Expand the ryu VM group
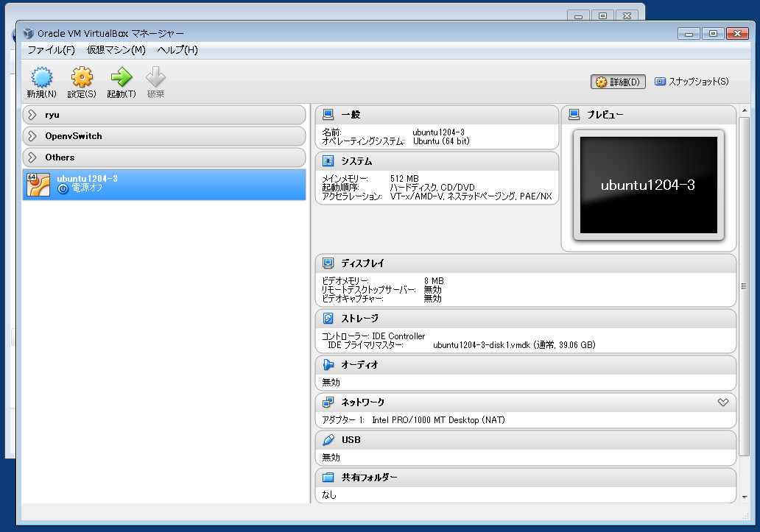Image resolution: width=760 pixels, height=532 pixels. pos(32,115)
